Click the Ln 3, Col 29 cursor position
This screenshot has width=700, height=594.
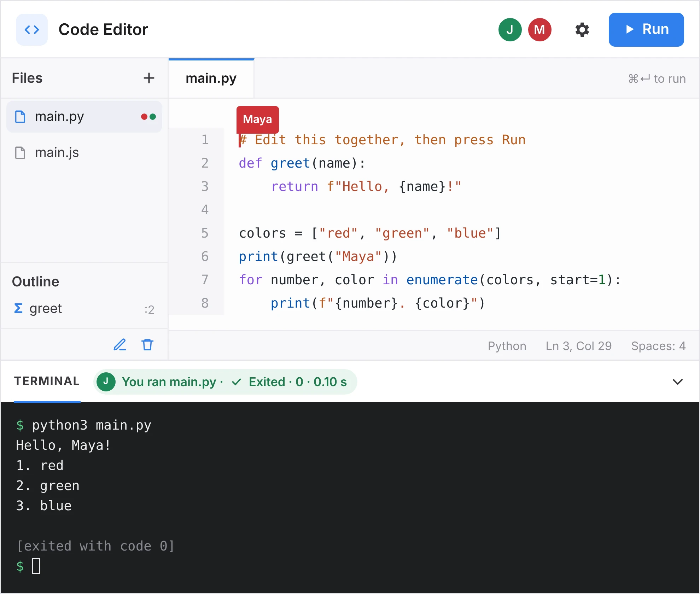579,346
